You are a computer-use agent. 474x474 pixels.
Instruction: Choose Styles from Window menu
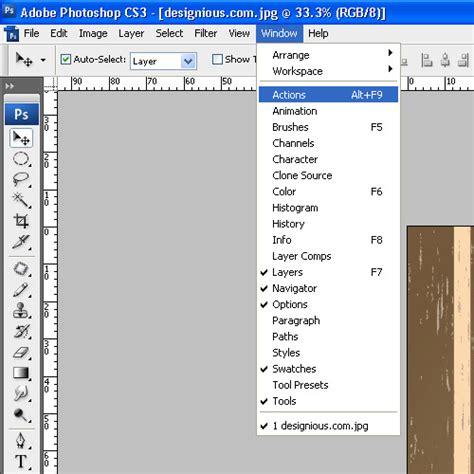coord(328,353)
